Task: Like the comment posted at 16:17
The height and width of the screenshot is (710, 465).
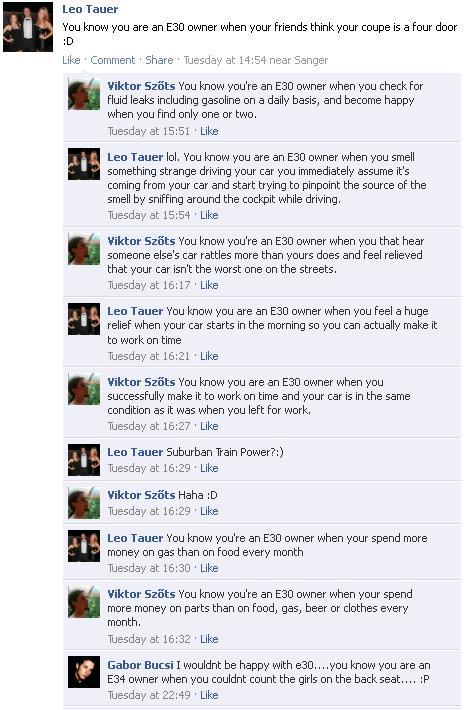Action: point(209,285)
